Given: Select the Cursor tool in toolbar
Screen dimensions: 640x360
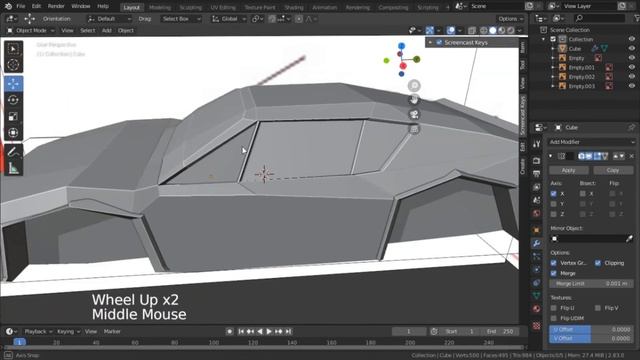Looking at the screenshot, I should point(13,64).
